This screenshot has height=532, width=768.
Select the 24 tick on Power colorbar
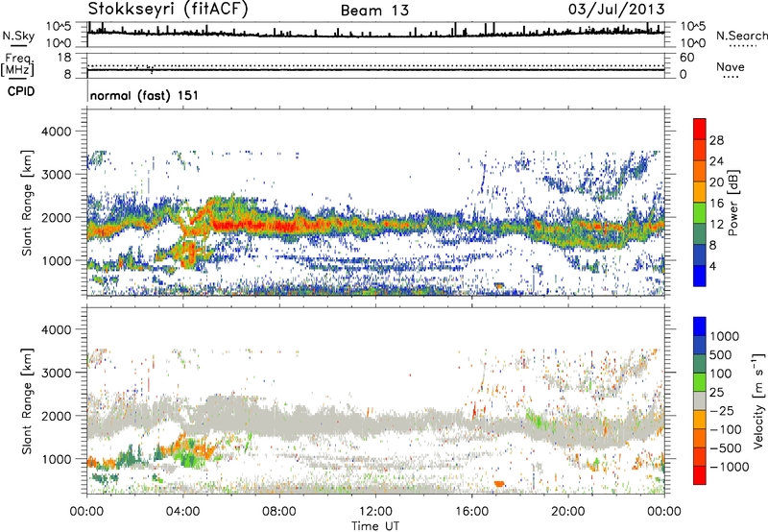click(716, 161)
